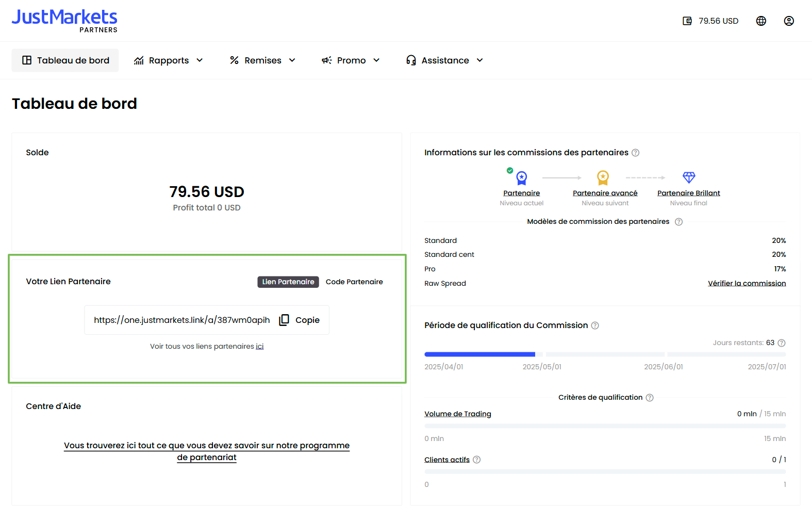812x522 pixels.
Task: Click the partner link URL text
Action: pos(182,320)
